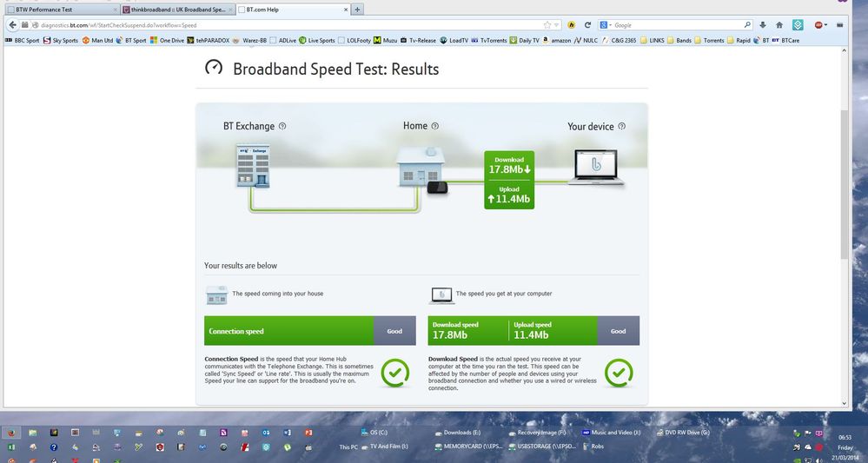Select the Google search engine dropdown

tap(605, 25)
